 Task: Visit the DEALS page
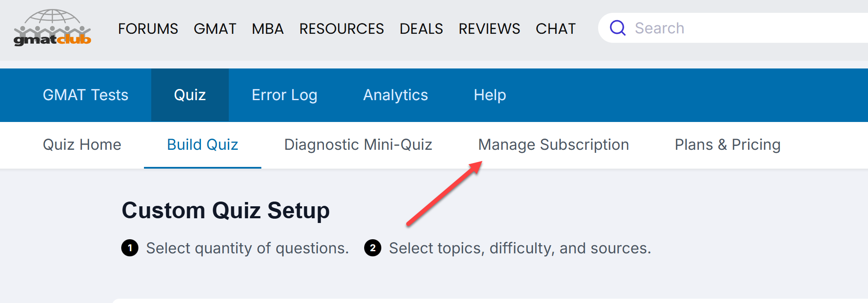click(x=421, y=29)
